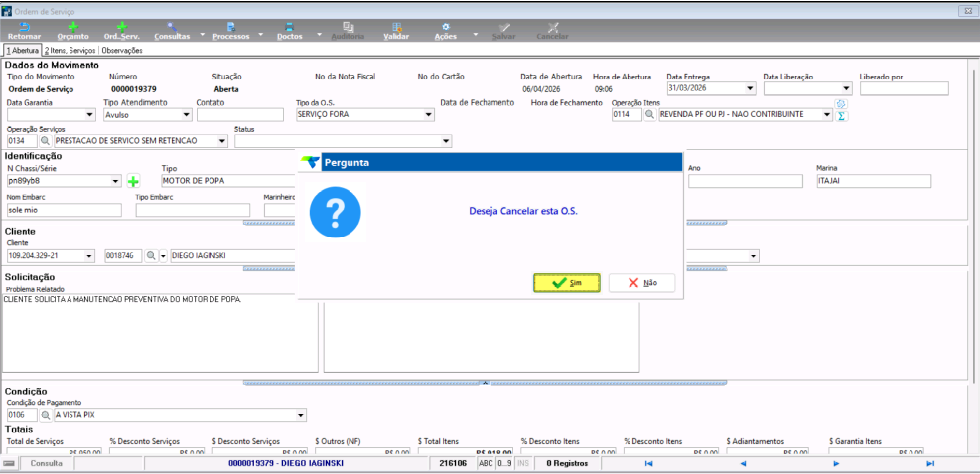The height and width of the screenshot is (474, 980).
Task: Open the Cliente CPF 109.204.329-21 dropdown
Action: click(x=89, y=256)
